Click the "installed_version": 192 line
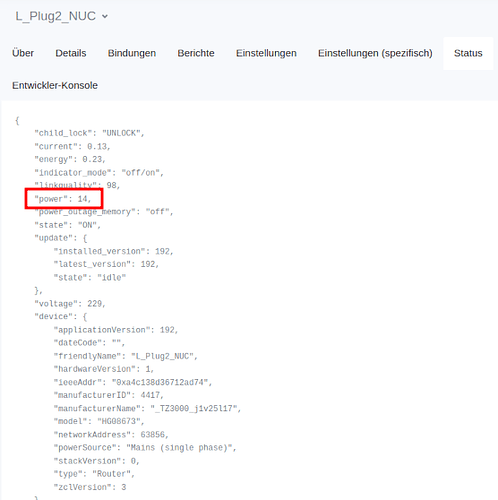The image size is (498, 500). pos(114,251)
